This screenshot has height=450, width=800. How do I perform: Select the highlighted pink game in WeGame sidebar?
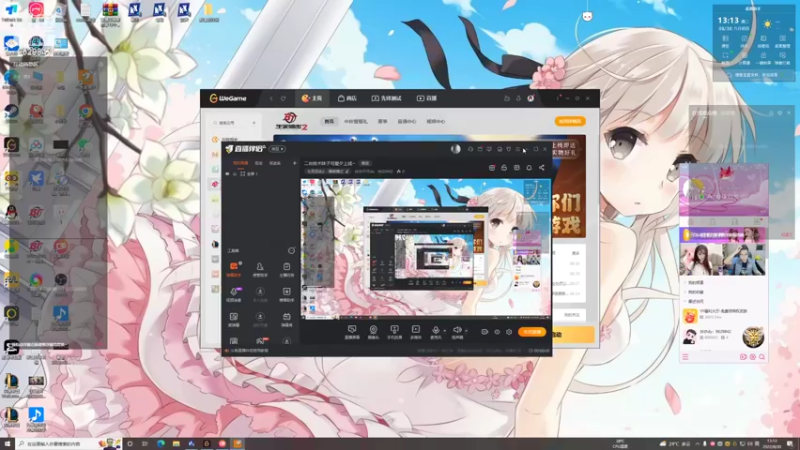click(215, 184)
